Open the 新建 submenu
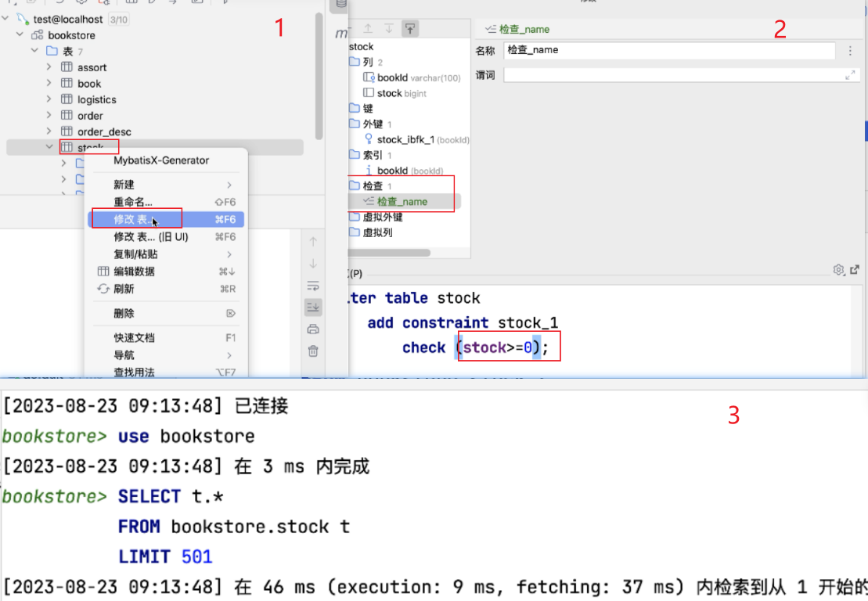The height and width of the screenshot is (601, 868). point(166,184)
